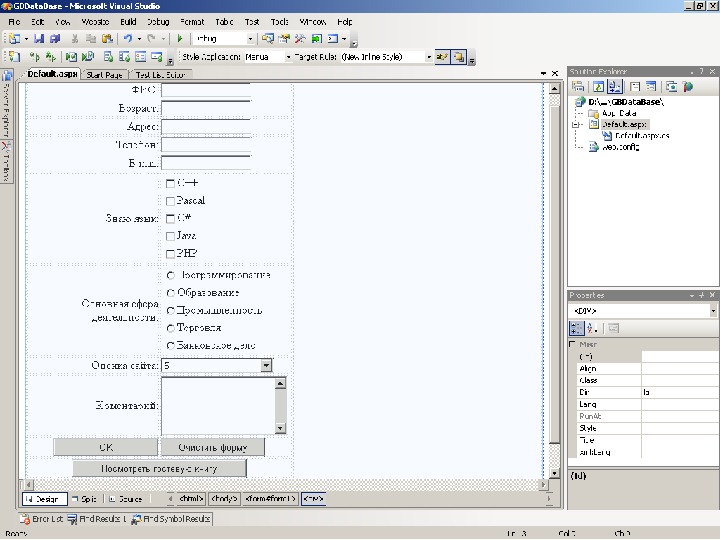Click the Paste icon in toolbar

pos(106,39)
